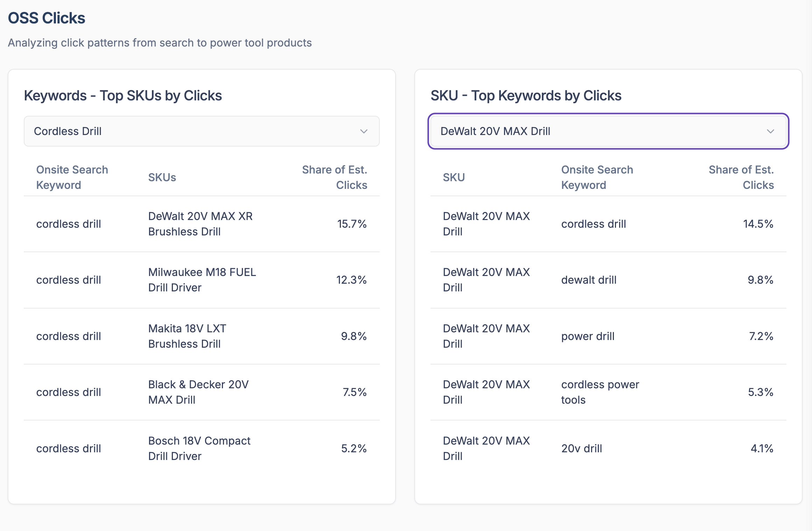Click the SKU - Top Keywords by Clicks heading
This screenshot has width=812, height=531.
pos(526,95)
